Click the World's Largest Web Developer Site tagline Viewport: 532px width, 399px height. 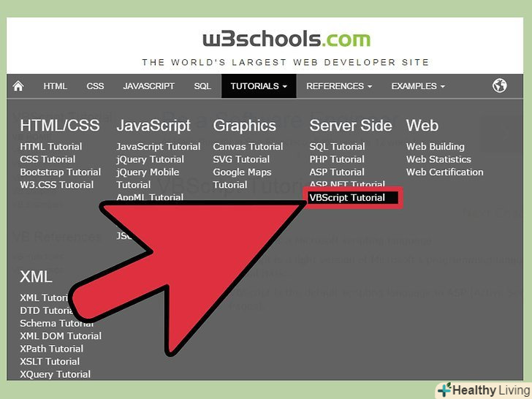click(285, 62)
